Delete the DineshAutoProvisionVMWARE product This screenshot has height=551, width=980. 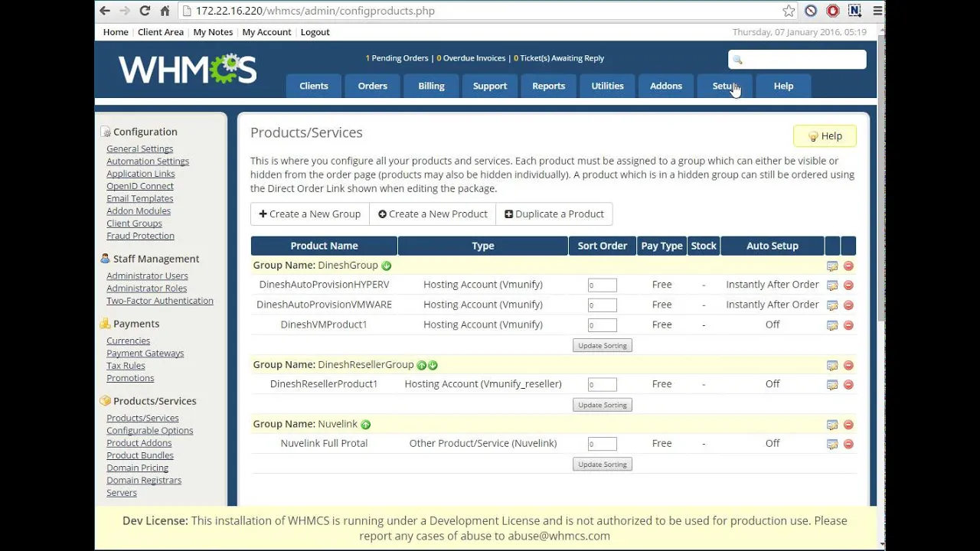coord(848,305)
